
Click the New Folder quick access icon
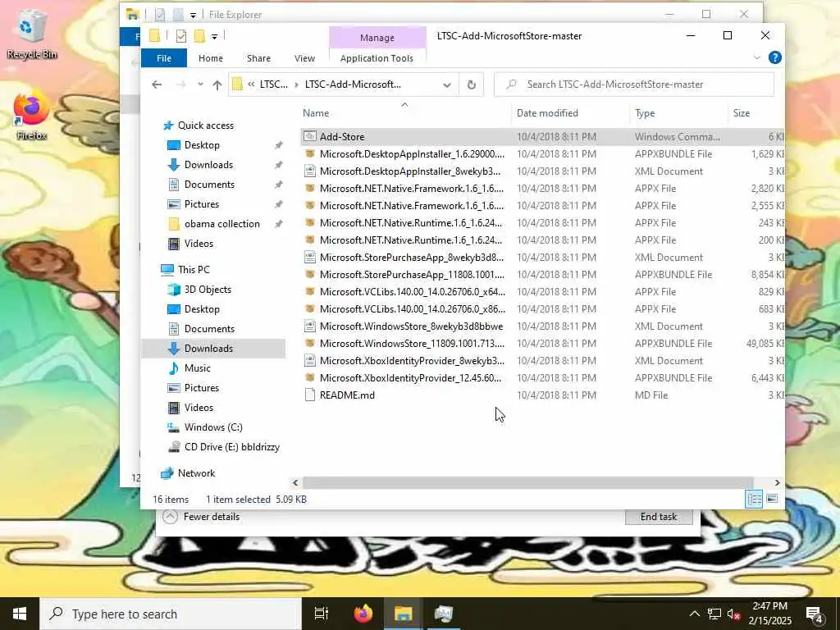tap(199, 36)
